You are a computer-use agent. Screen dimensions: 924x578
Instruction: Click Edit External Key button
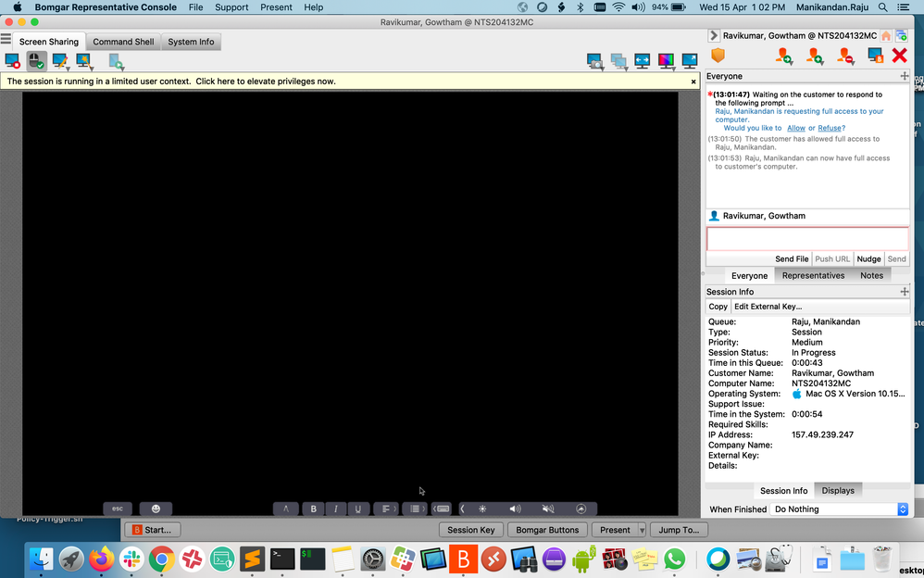pos(768,307)
